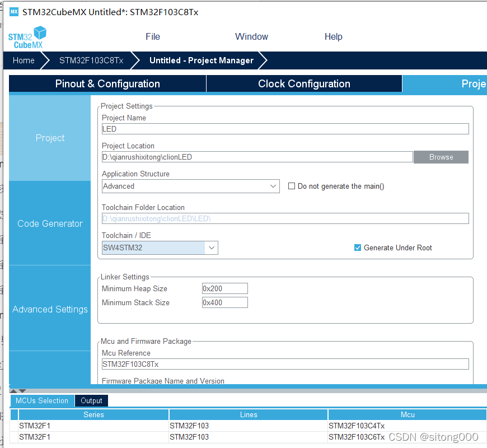Click Toolchain Folder Location field

(285, 218)
